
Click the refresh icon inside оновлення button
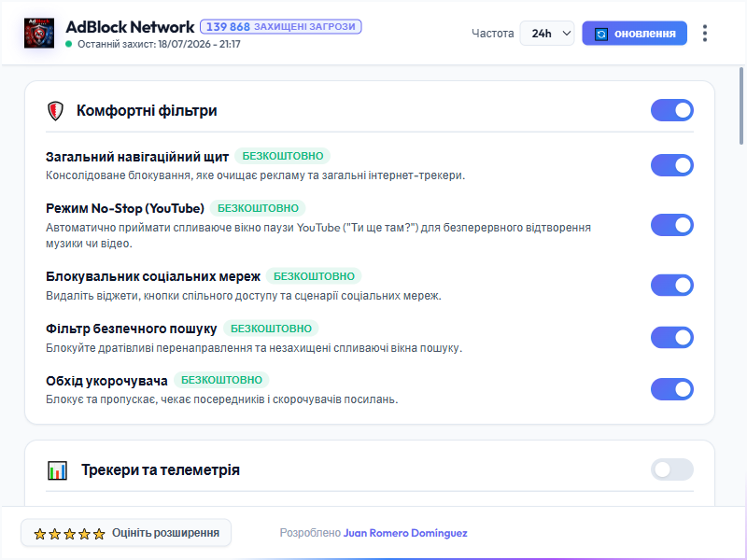pos(601,34)
